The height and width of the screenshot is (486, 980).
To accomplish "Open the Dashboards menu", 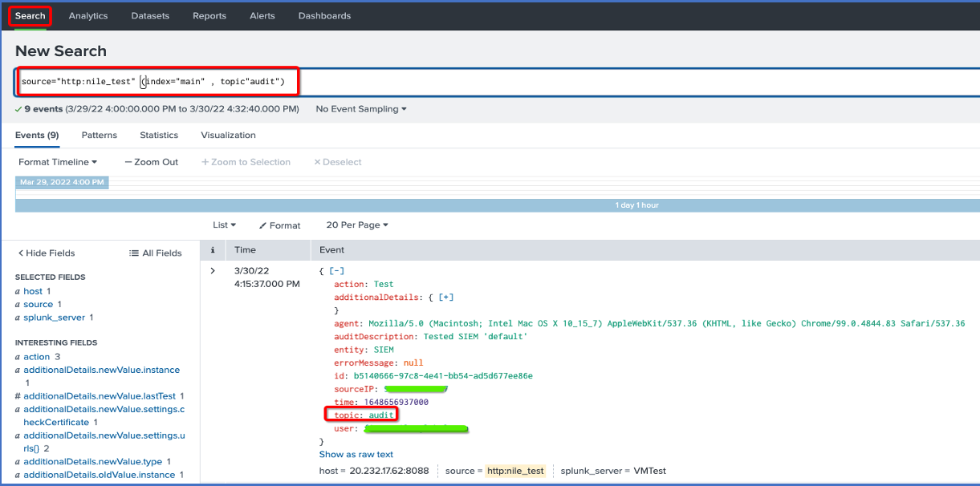I will (x=324, y=16).
